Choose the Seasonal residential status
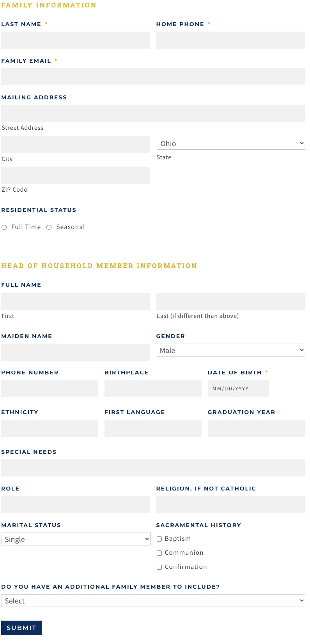The height and width of the screenshot is (644, 310). pyautogui.click(x=49, y=228)
